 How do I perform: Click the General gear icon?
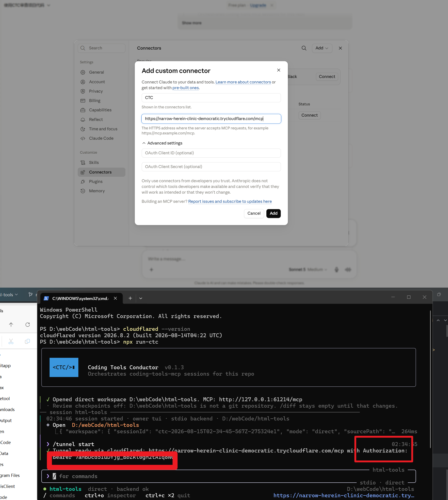[83, 72]
